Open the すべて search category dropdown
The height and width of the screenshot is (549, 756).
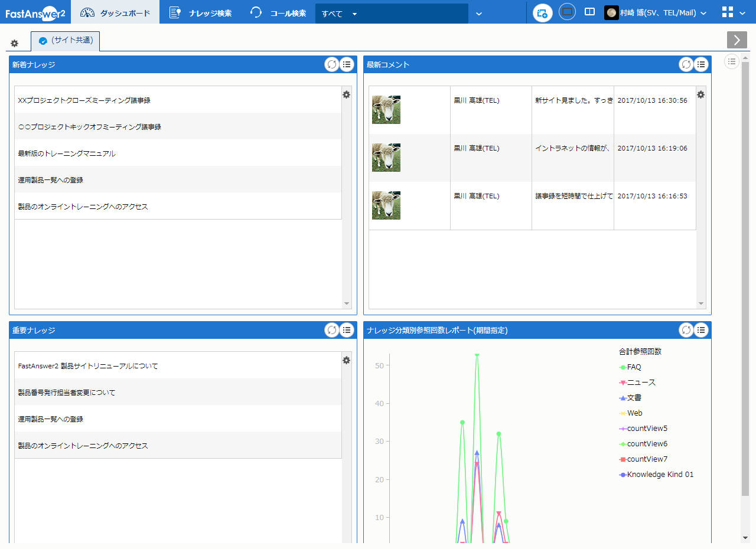(354, 14)
